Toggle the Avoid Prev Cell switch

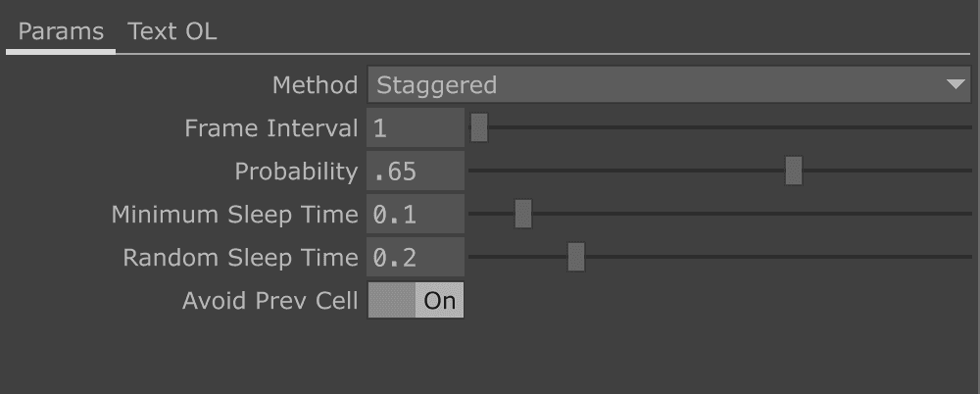416,301
